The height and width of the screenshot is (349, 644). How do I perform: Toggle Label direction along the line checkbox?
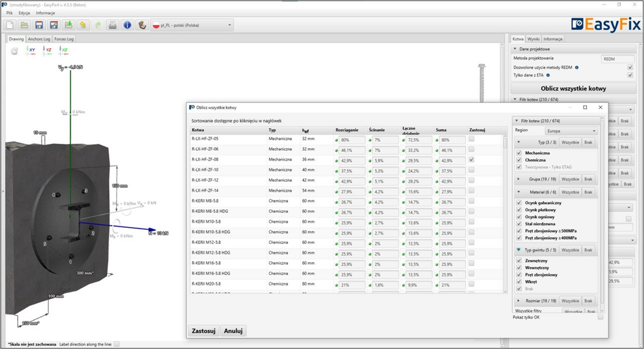117,344
